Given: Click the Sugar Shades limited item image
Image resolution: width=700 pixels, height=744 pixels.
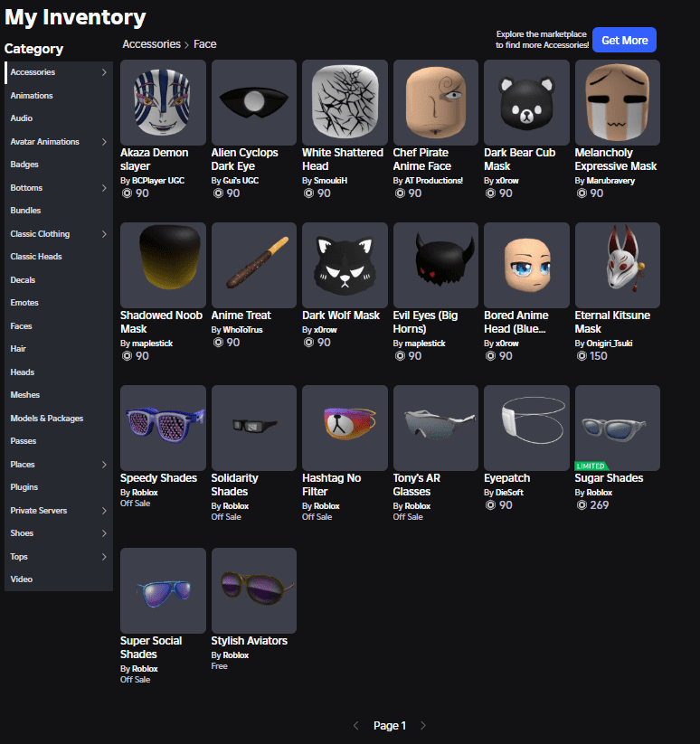Looking at the screenshot, I should tap(618, 428).
